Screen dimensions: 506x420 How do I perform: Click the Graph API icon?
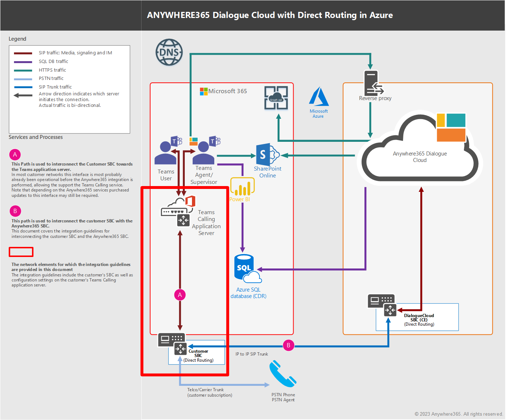[x=276, y=98]
